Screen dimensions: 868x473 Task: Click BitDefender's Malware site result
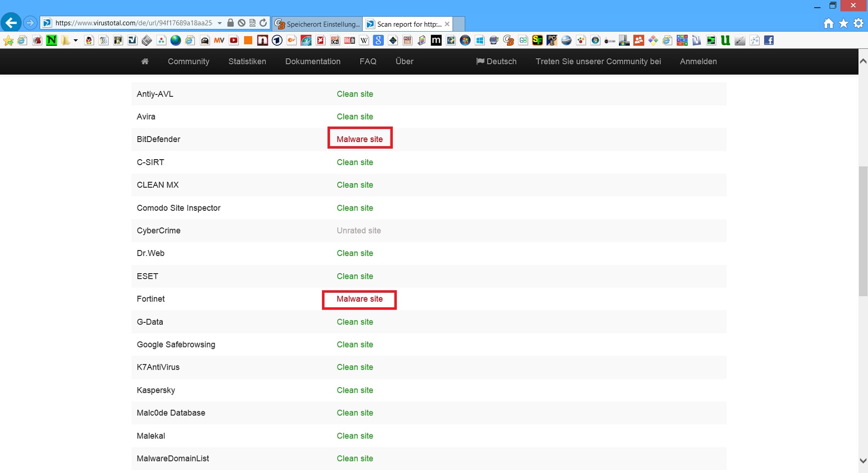click(x=360, y=139)
